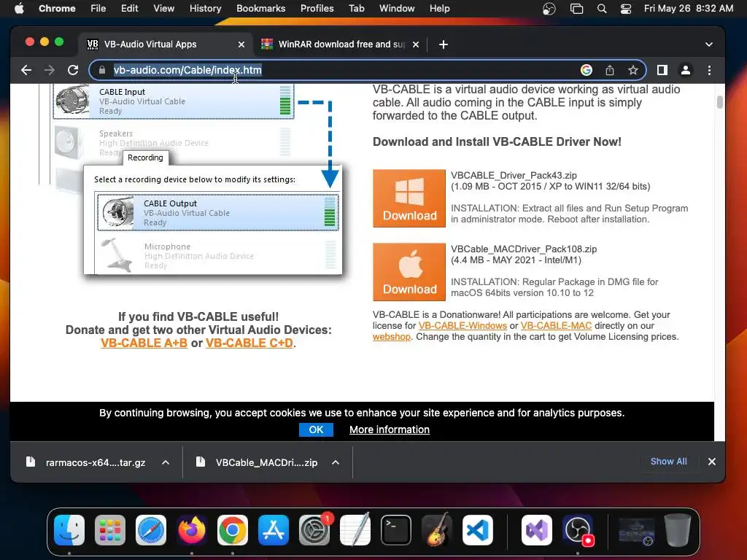Go back to the previous page

(26, 70)
